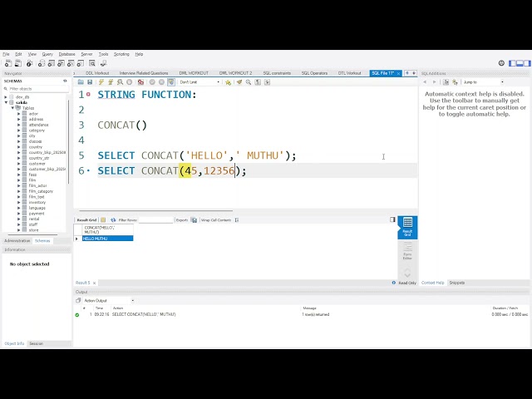Click the create new table icon
This screenshot has height=399, width=532.
click(52, 63)
